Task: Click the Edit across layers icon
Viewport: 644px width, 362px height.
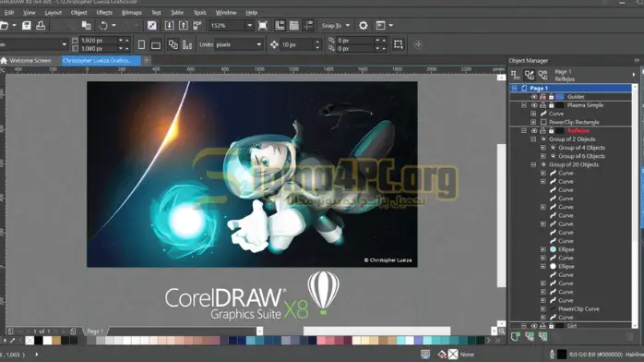Action: [530, 75]
